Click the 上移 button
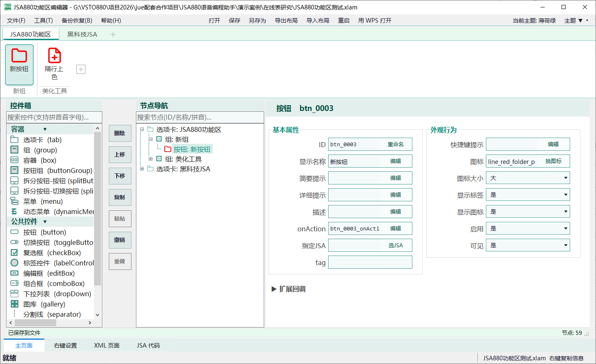Screen dimensions: 596x364 pos(120,154)
